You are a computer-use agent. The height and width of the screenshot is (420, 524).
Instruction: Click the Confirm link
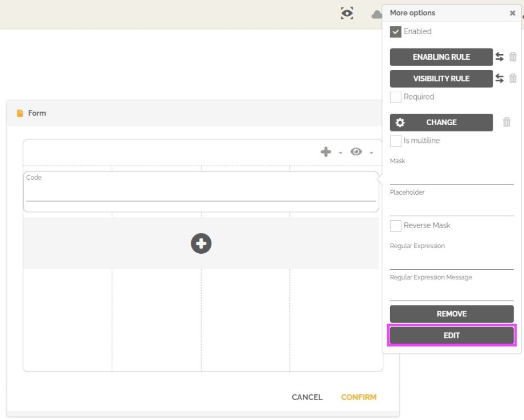click(358, 397)
